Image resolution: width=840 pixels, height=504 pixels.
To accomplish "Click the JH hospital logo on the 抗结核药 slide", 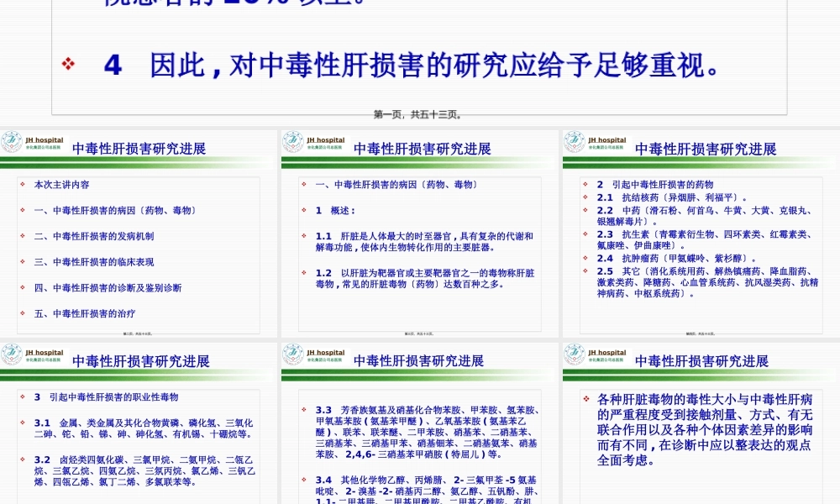I will (x=575, y=143).
